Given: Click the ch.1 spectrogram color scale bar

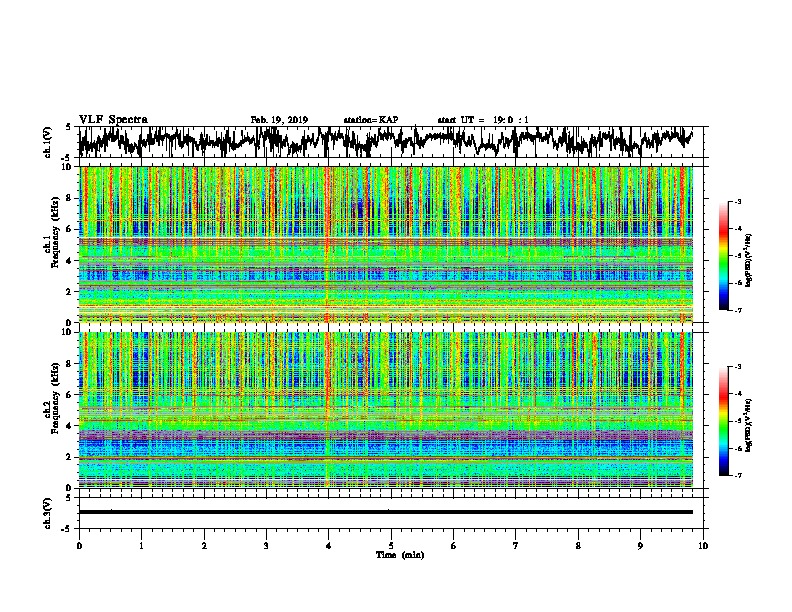Looking at the screenshot, I should [x=723, y=256].
